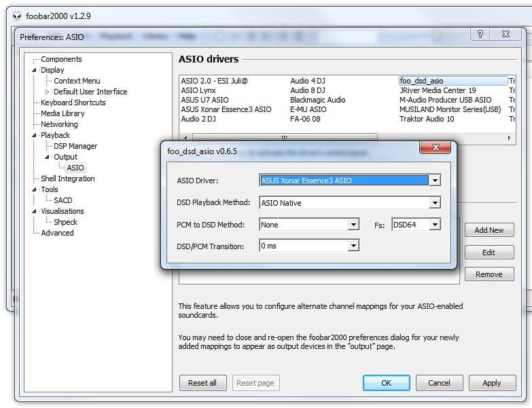This screenshot has width=532, height=408.
Task: Collapse the Output tree node
Action: pos(47,157)
